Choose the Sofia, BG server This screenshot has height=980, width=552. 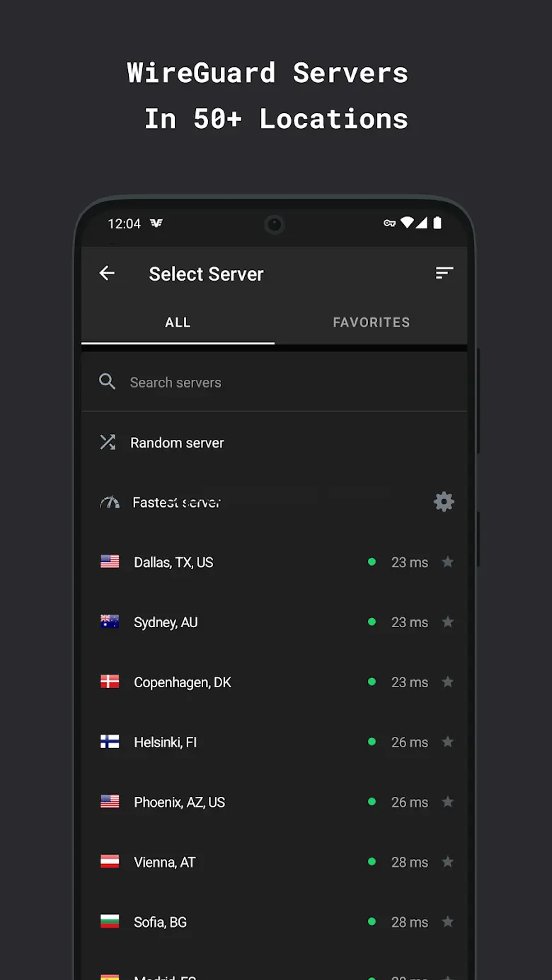point(161,922)
